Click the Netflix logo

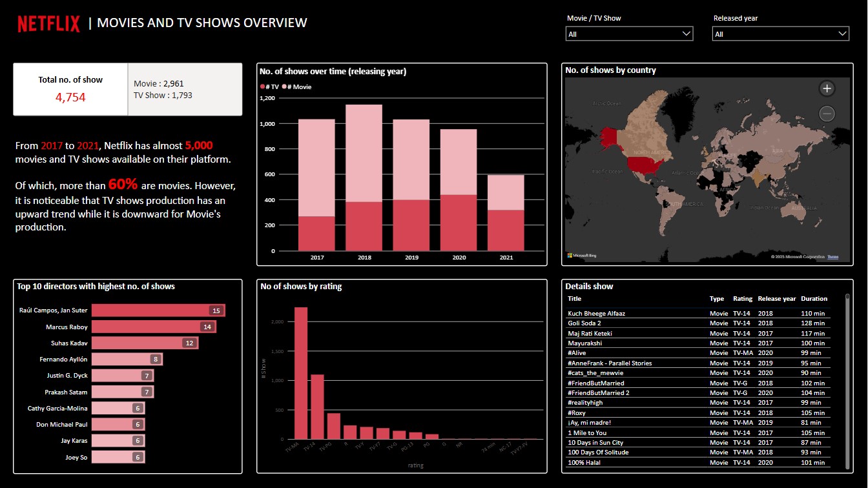48,24
